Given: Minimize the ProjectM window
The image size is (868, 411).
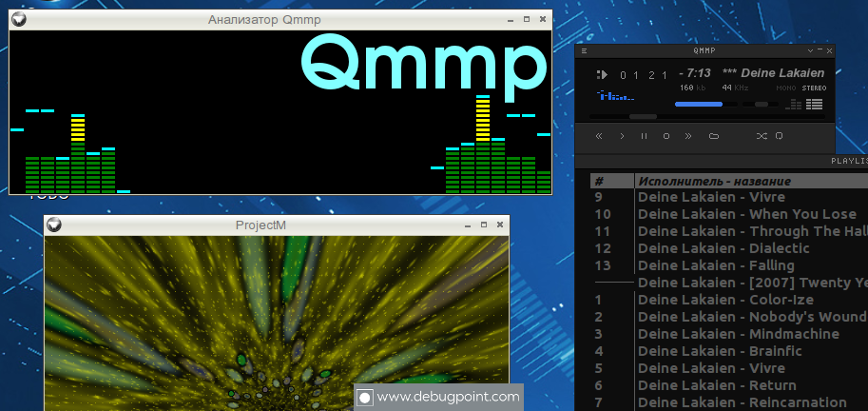Looking at the screenshot, I should click(468, 225).
